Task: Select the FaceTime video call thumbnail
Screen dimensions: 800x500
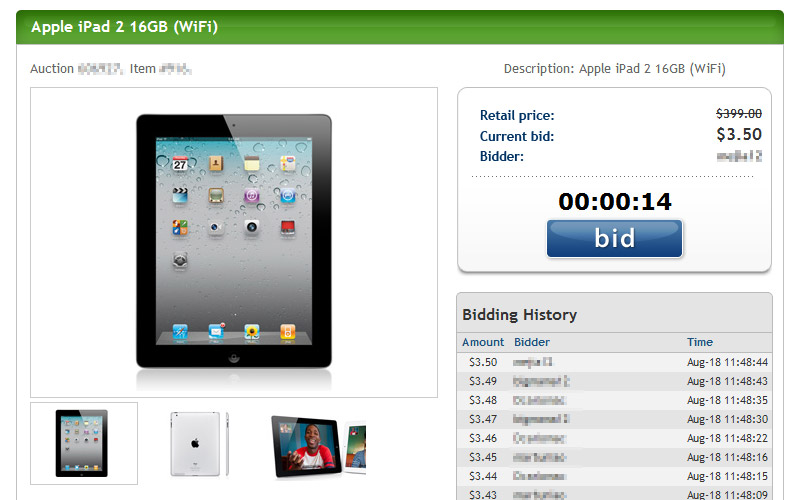Action: pyautogui.click(x=318, y=446)
